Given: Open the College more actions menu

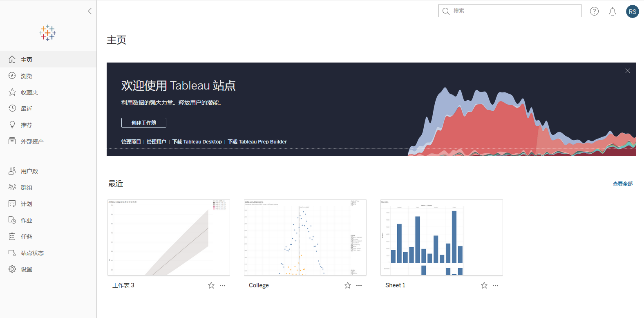Looking at the screenshot, I should point(359,285).
